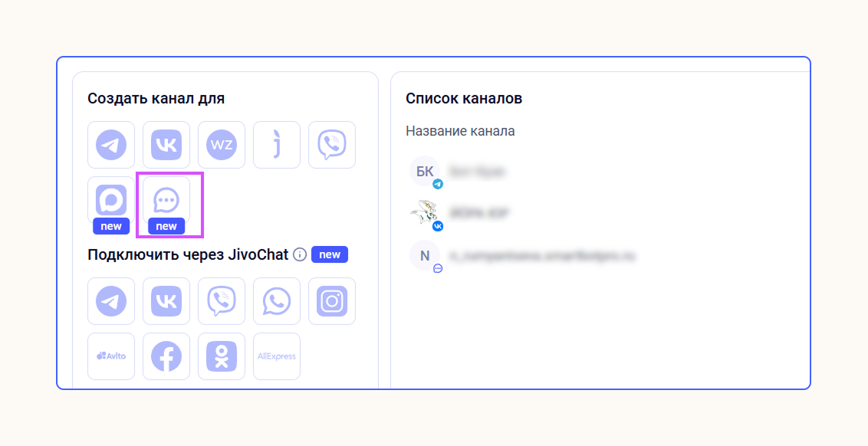Connect Facebook through JivoChat
This screenshot has height=446, width=868.
[166, 356]
